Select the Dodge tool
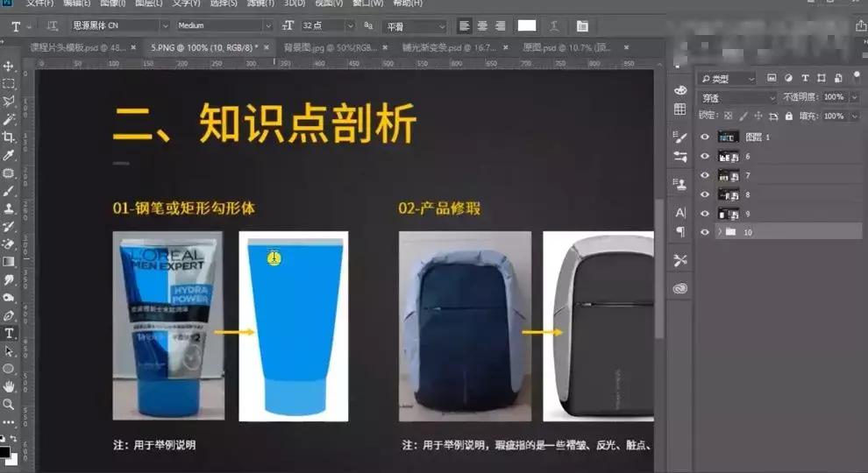 8,298
